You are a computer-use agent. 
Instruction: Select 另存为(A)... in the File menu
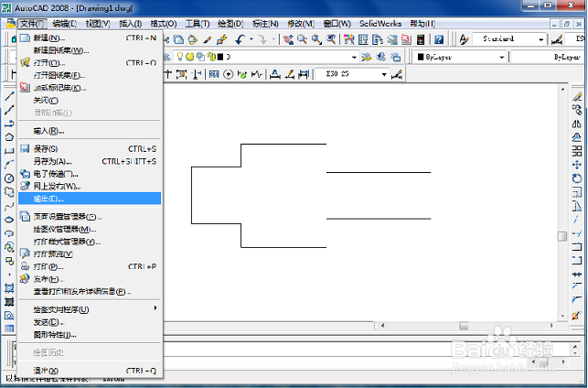tap(90, 161)
